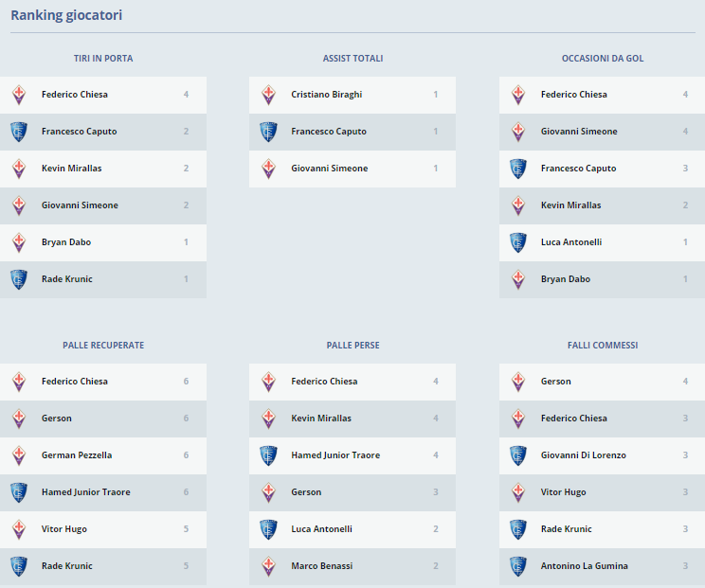The height and width of the screenshot is (588, 705).
Task: Click Luca Antonelli's Empoli crest under Occasioni da Gol
Action: coord(517,242)
